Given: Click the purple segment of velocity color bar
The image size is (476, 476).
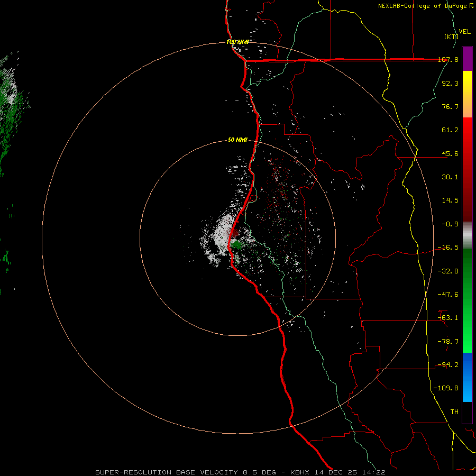Looking at the screenshot, I should click(x=467, y=59).
